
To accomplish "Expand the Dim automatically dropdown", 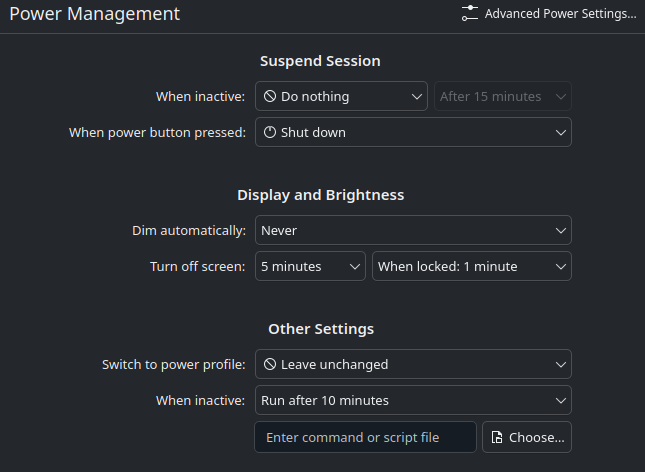I will click(x=413, y=230).
